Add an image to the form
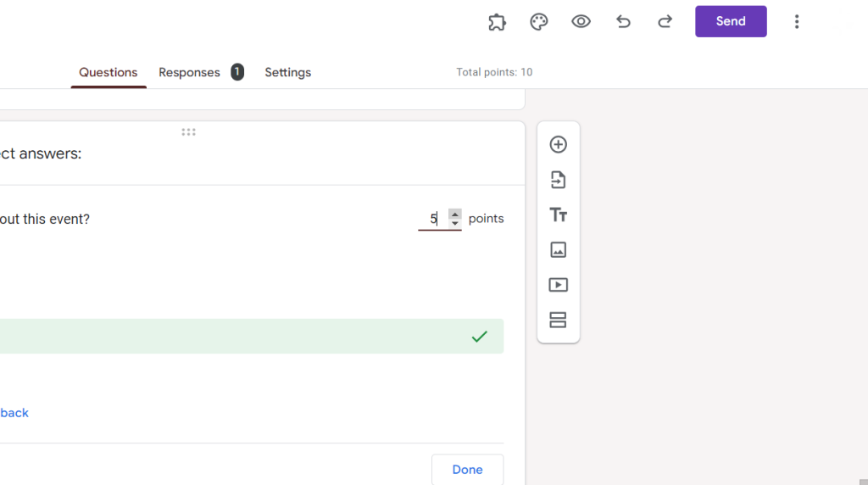Screen dimensions: 868x485 [x=558, y=249]
